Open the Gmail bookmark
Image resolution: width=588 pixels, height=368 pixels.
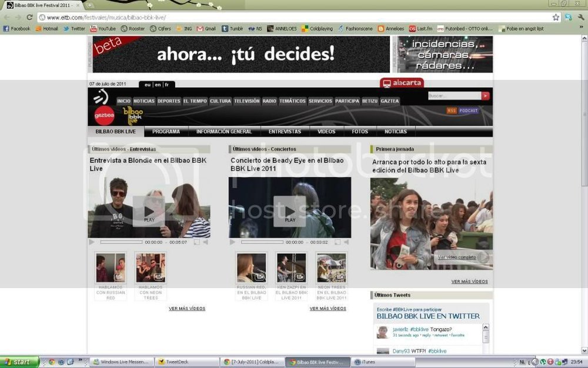coord(206,28)
